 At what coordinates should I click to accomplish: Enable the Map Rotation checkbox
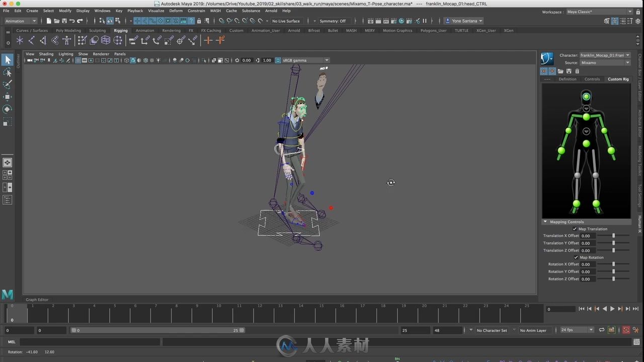[x=576, y=257]
